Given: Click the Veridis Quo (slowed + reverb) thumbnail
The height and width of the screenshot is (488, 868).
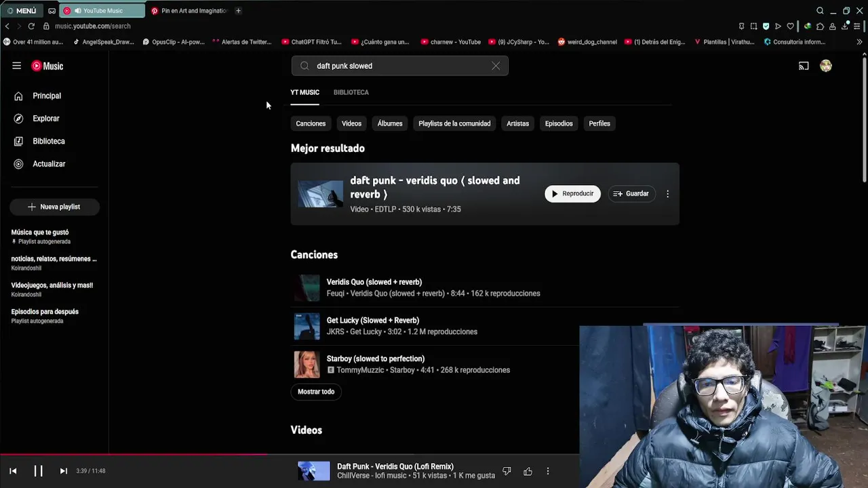Looking at the screenshot, I should [307, 288].
